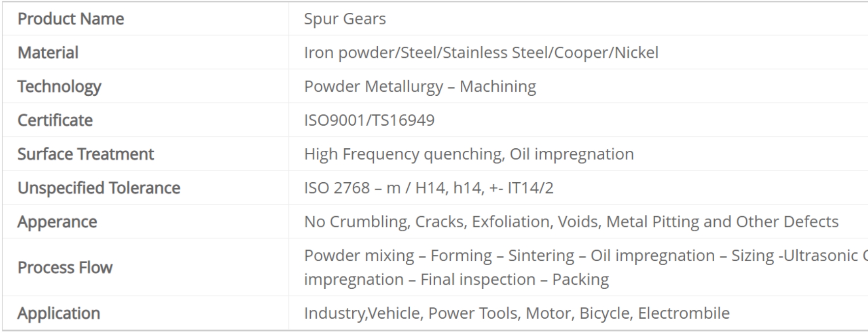868x333 pixels.
Task: Click the Apperance row label
Action: coord(57,222)
